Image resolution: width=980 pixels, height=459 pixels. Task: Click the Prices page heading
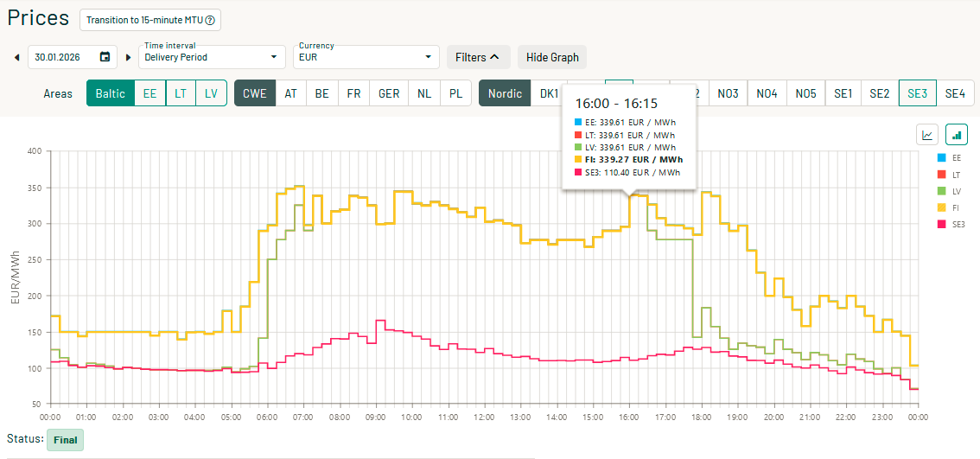tap(38, 18)
